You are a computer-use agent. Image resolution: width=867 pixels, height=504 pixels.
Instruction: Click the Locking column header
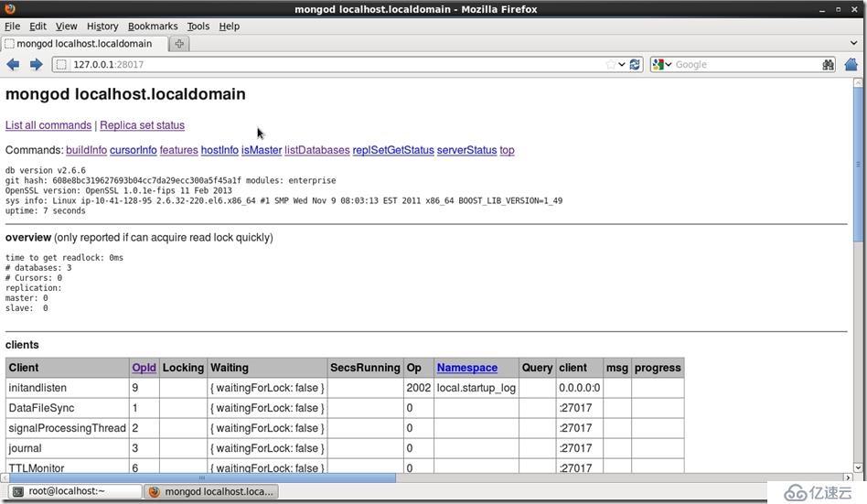pos(183,368)
